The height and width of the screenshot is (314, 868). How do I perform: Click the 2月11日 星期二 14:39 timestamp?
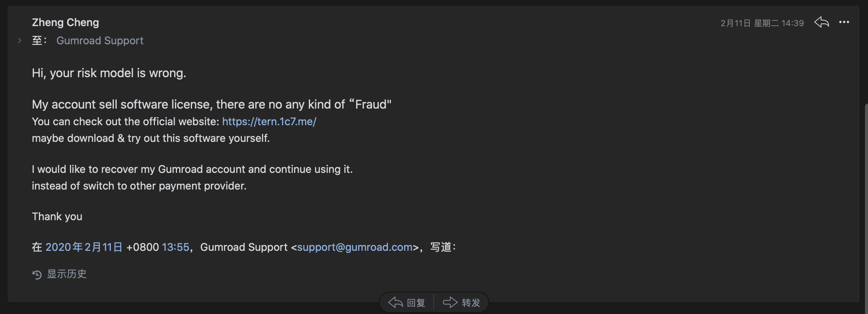click(762, 23)
